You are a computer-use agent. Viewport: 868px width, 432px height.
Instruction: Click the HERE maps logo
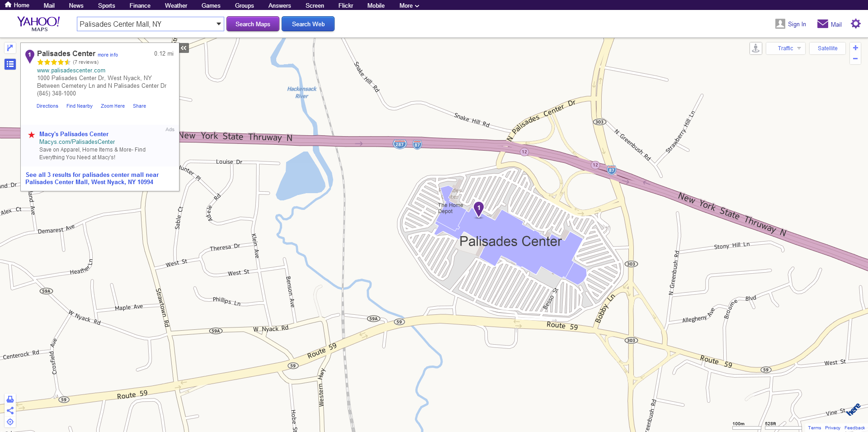(854, 410)
